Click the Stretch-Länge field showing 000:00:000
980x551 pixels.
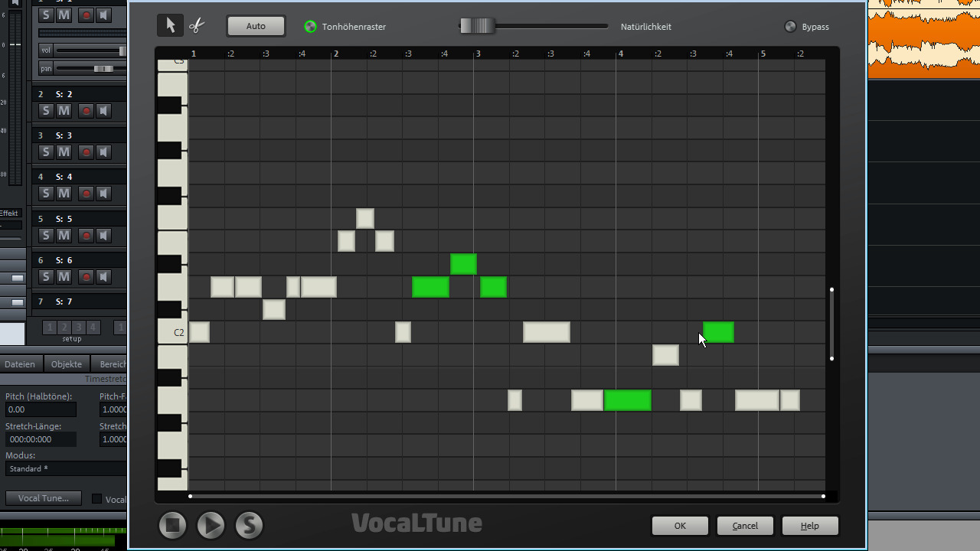click(x=41, y=439)
